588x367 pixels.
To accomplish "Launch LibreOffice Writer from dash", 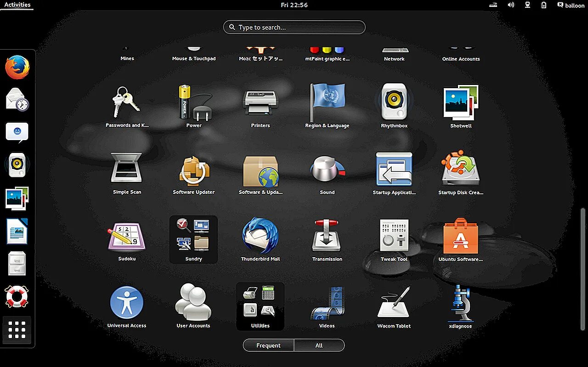I will (17, 231).
